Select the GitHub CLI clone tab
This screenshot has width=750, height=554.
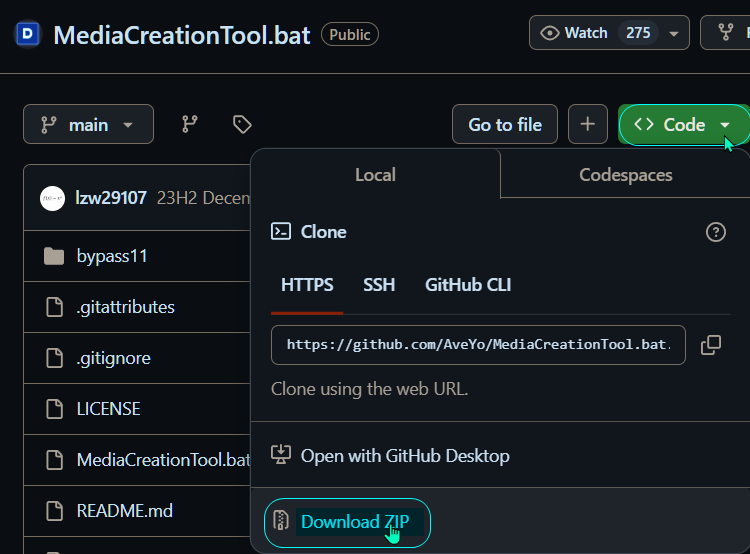click(468, 285)
